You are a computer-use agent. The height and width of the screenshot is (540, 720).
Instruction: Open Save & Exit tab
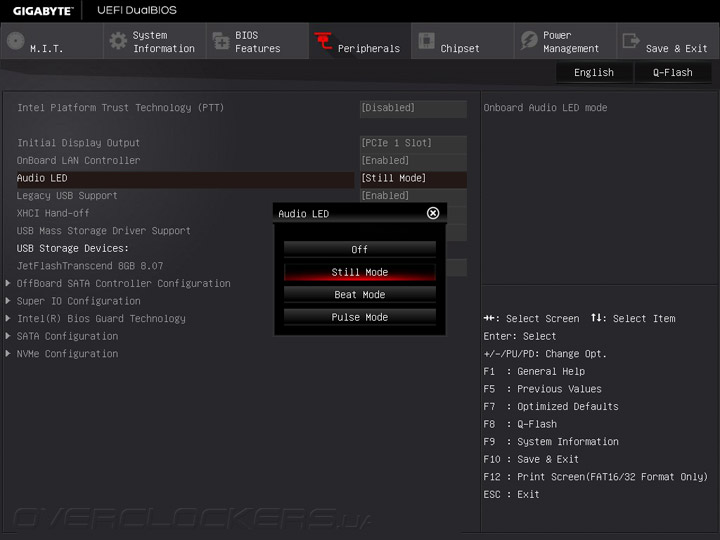668,41
